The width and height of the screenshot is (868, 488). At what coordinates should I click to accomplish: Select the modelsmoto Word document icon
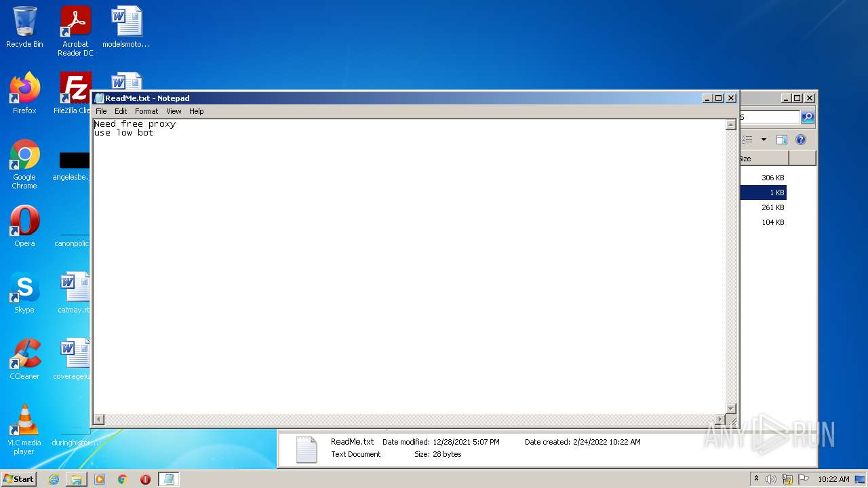(125, 27)
